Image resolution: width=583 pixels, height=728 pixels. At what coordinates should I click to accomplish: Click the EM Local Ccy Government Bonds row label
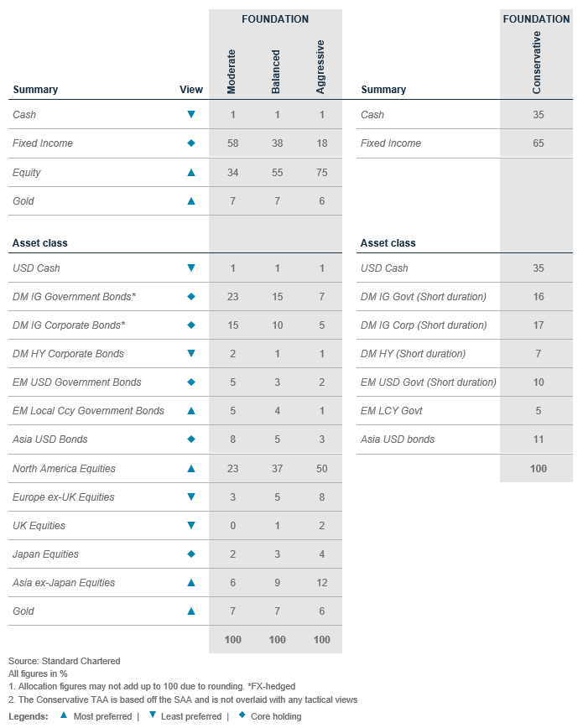(88, 411)
